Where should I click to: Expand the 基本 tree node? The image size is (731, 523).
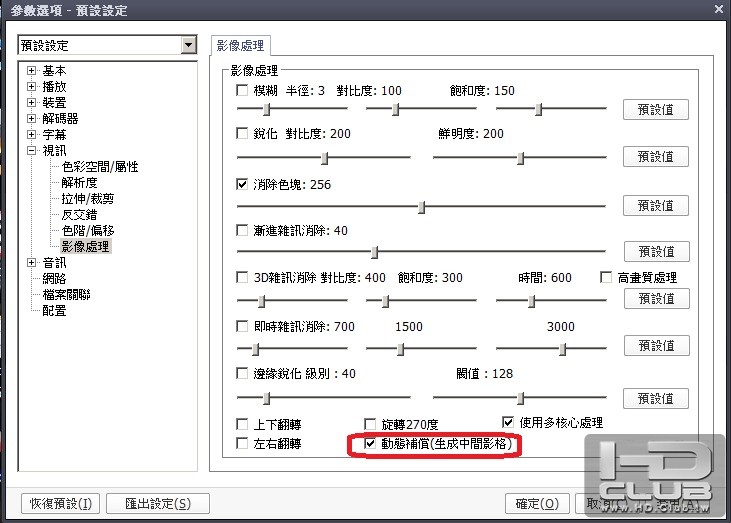coord(31,71)
